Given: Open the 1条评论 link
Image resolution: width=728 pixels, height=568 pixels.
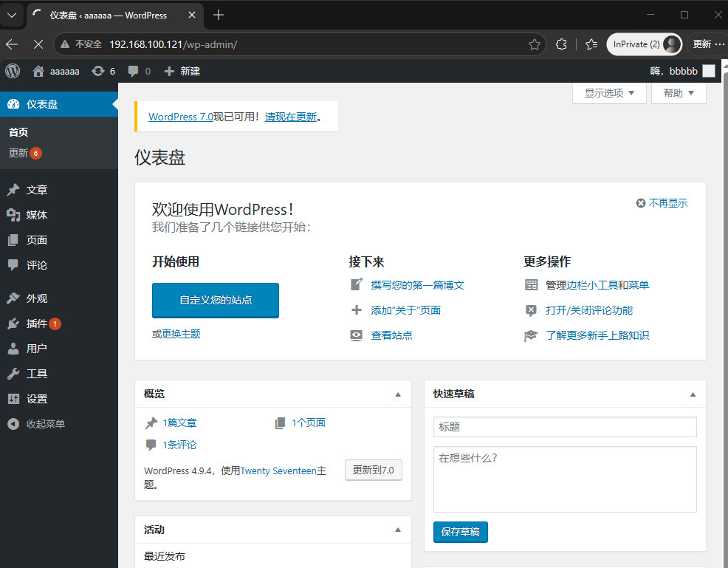Looking at the screenshot, I should point(179,445).
